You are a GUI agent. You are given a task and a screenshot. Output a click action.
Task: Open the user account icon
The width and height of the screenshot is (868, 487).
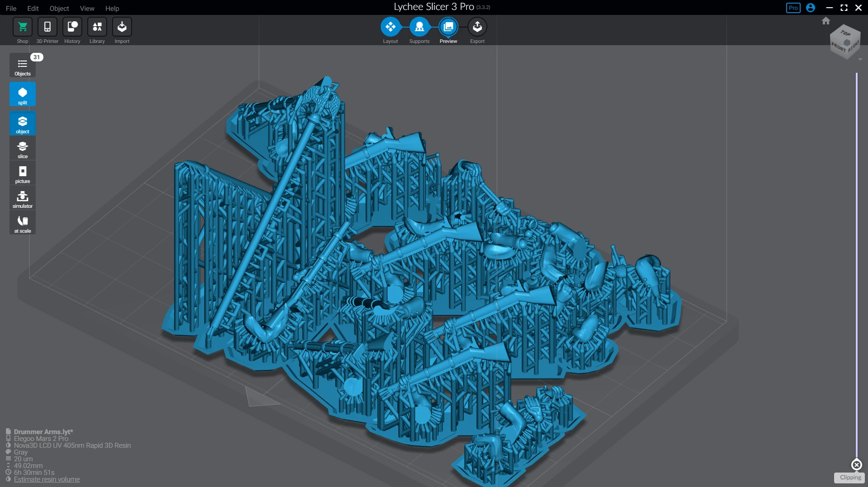(x=811, y=8)
